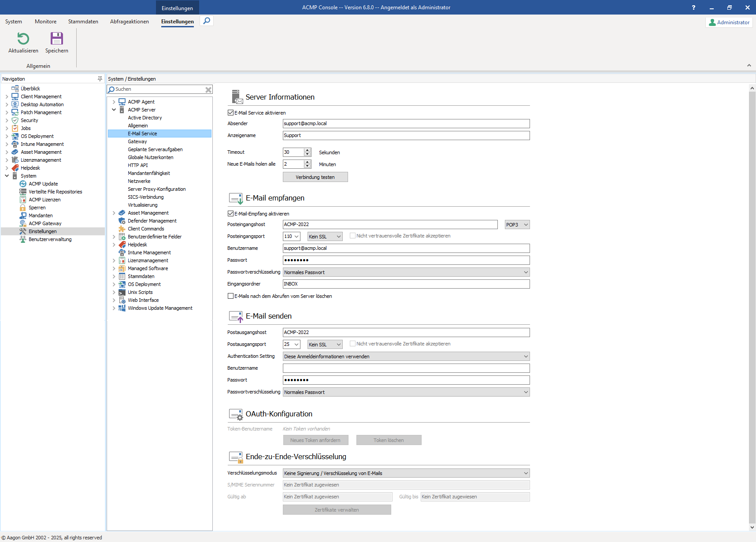The height and width of the screenshot is (542, 756).
Task: Expand the Asset Management tree node
Action: 114,213
